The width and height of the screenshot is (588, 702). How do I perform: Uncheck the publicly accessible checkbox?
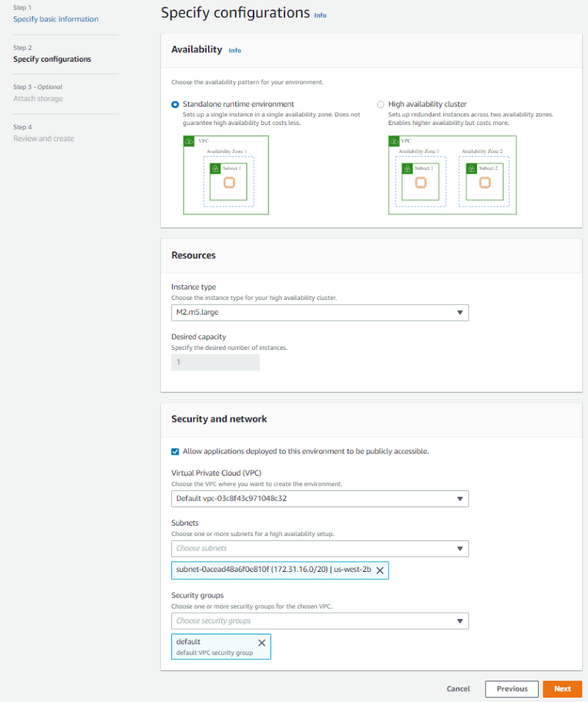point(175,452)
